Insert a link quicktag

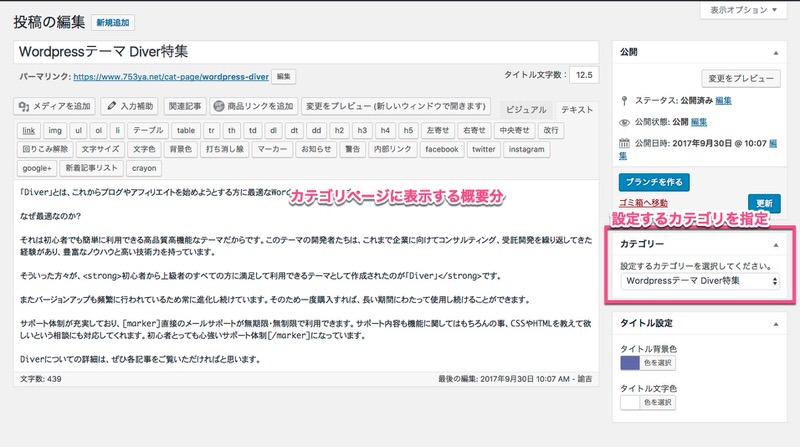(x=29, y=131)
